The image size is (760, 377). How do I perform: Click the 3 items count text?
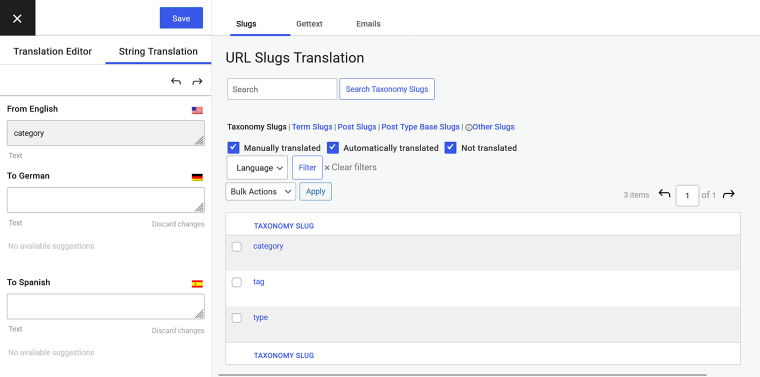coord(636,195)
